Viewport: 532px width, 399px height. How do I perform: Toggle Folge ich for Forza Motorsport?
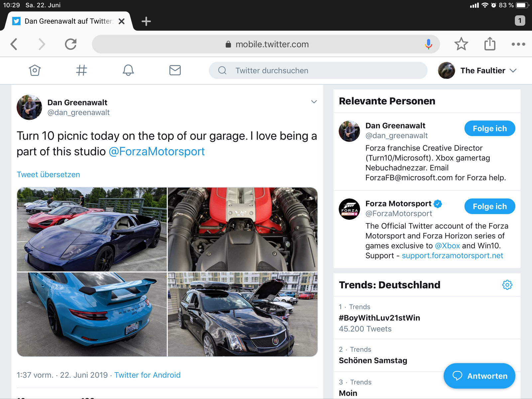tap(490, 206)
